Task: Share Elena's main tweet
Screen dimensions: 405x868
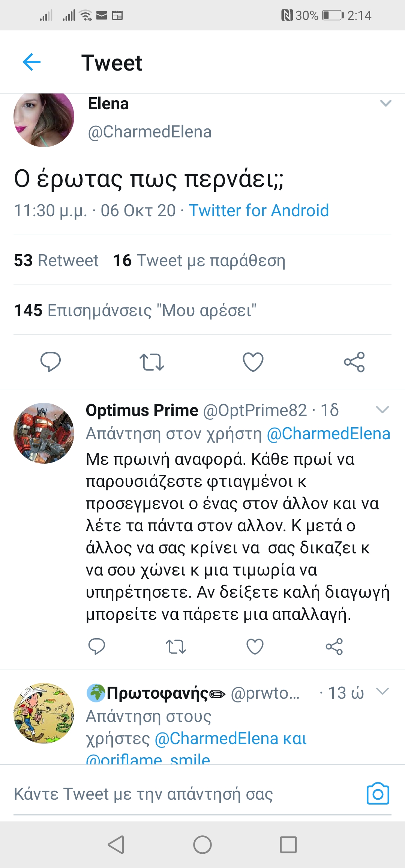Action: [x=354, y=362]
